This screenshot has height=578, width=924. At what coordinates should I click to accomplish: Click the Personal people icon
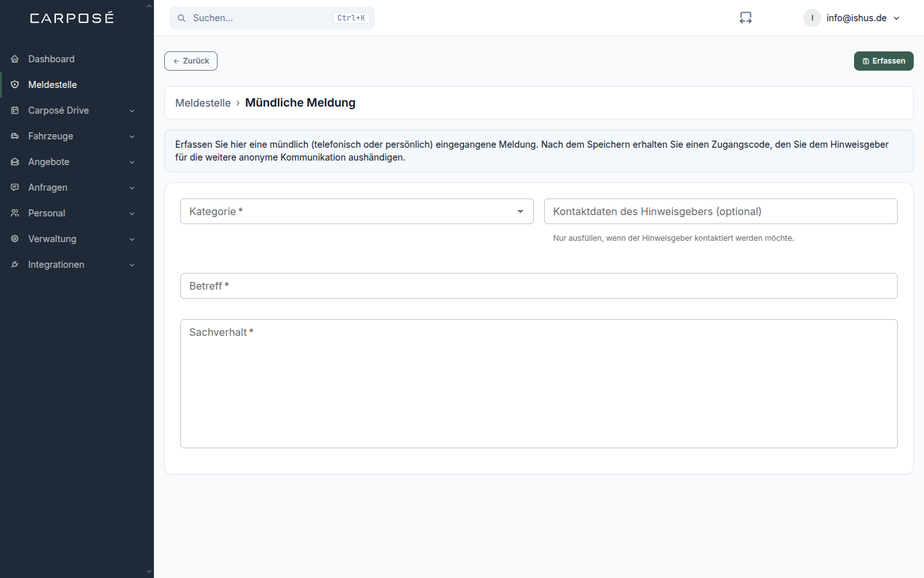click(x=15, y=213)
